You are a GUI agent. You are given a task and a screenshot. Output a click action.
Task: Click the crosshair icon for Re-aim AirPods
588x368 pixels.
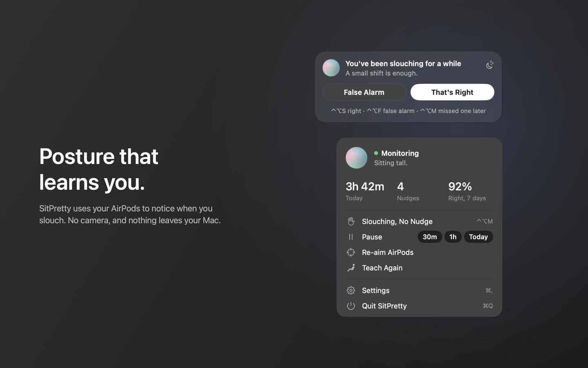coord(351,252)
